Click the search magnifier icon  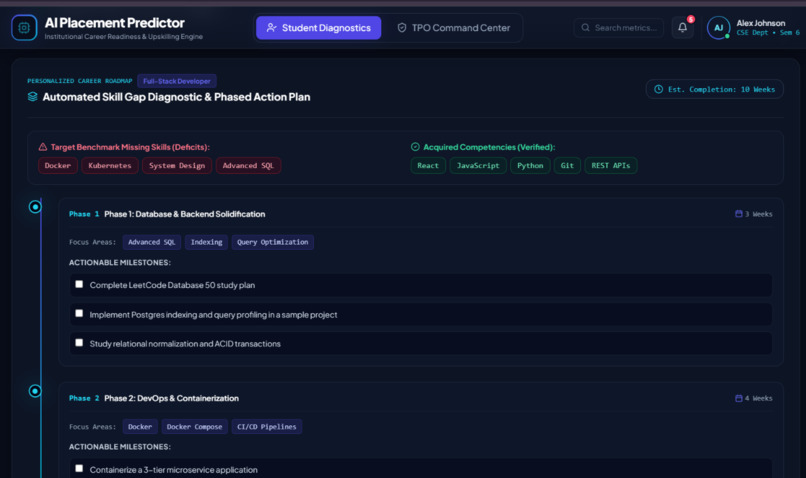(585, 28)
